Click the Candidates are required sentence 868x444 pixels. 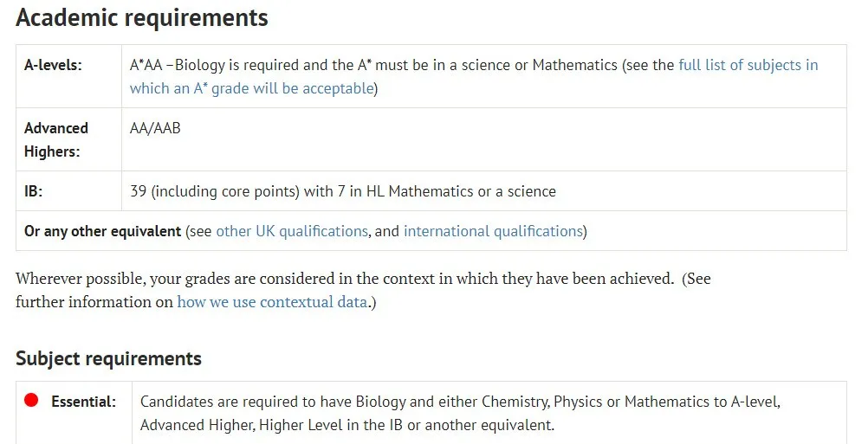460,402
